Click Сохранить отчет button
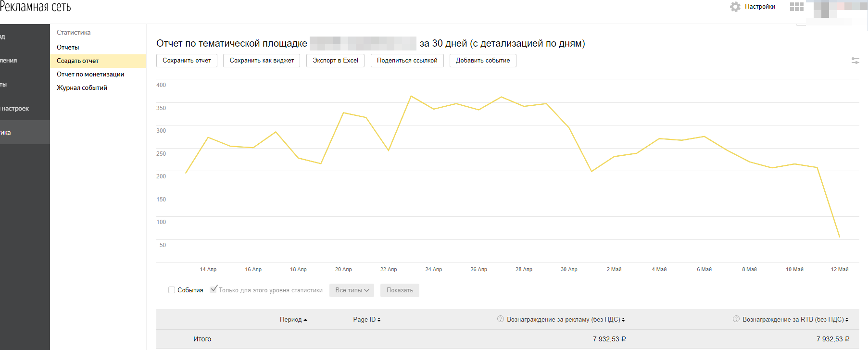Screen dimensions: 868x350 pyautogui.click(x=187, y=61)
